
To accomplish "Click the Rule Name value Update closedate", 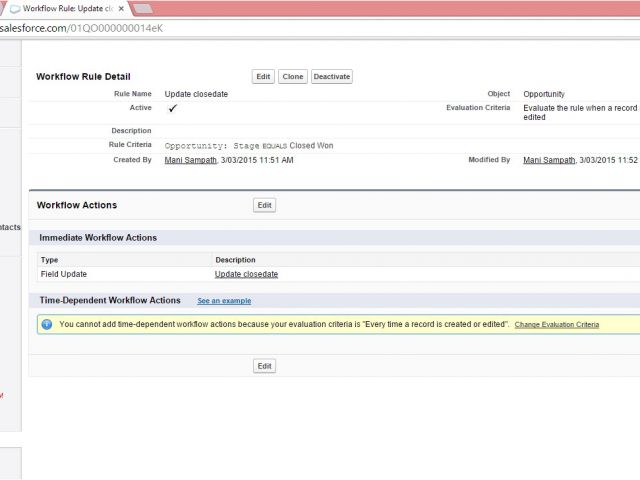I will [196, 94].
